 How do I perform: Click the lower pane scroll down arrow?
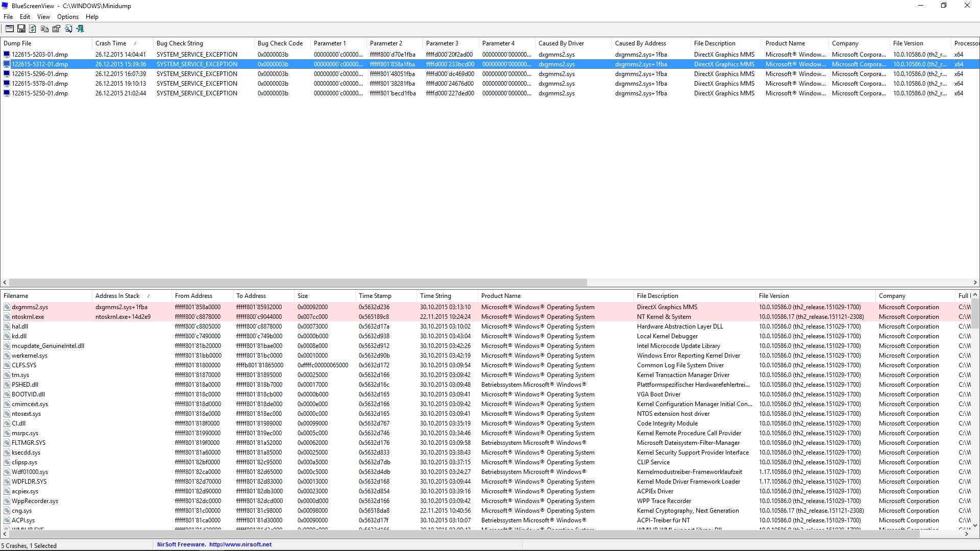(x=975, y=525)
